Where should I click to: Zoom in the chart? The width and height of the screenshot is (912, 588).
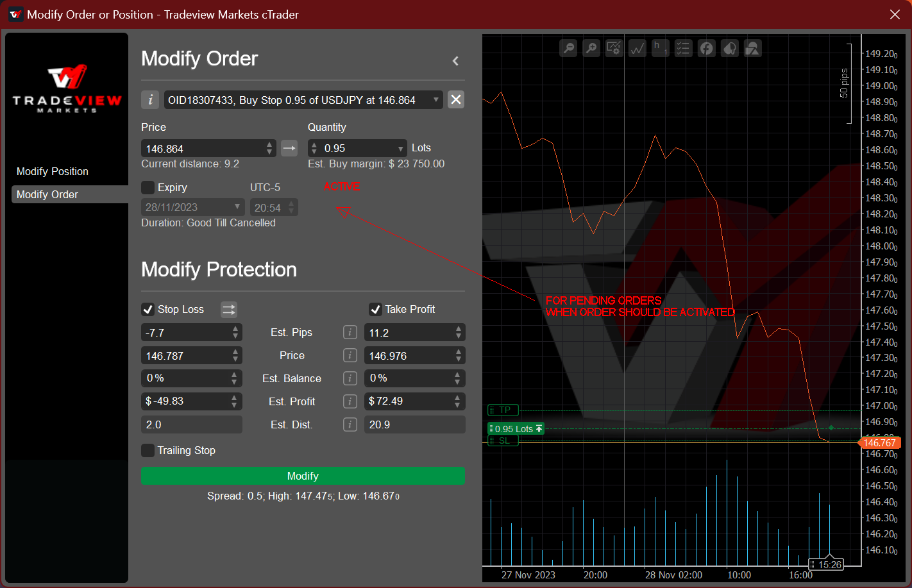(591, 48)
